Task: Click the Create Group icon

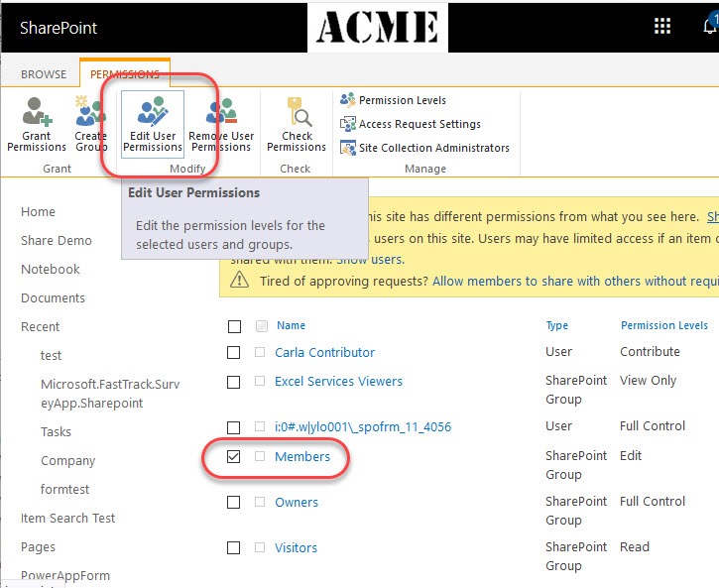Action: point(91,111)
